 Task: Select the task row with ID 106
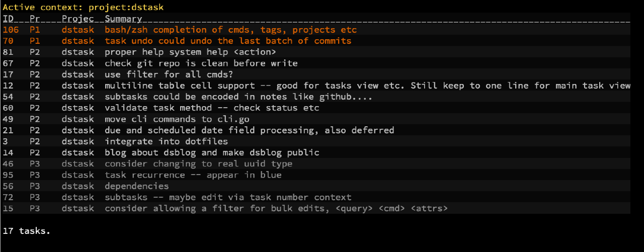tap(316, 30)
